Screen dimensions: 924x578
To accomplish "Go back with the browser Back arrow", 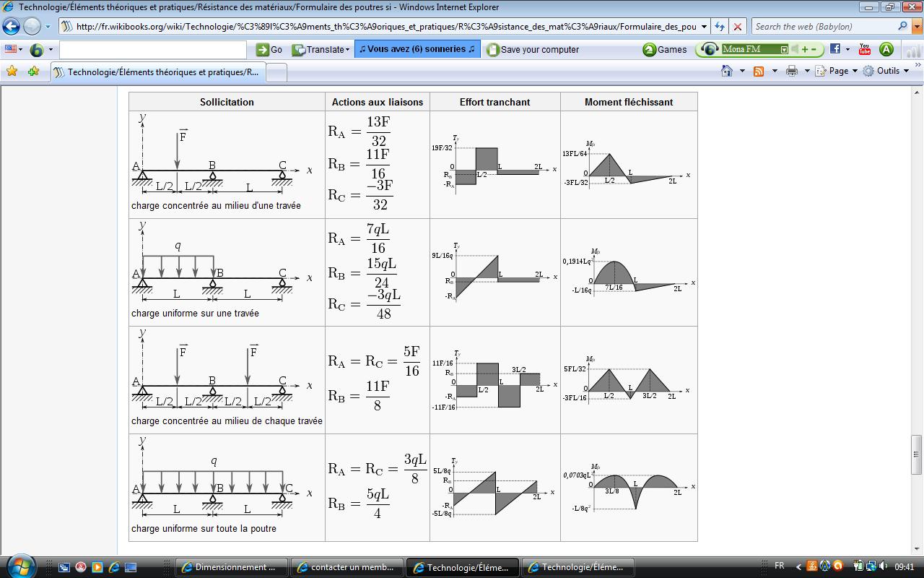I will [x=11, y=27].
